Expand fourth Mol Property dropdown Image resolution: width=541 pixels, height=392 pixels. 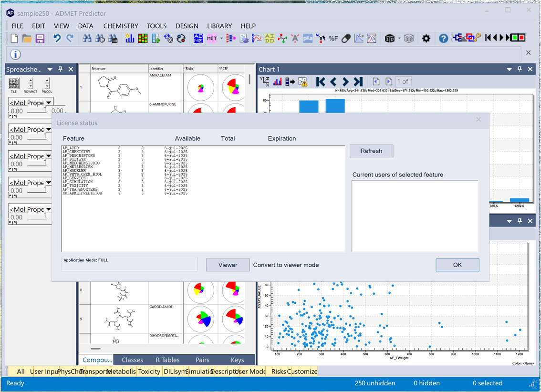49,182
